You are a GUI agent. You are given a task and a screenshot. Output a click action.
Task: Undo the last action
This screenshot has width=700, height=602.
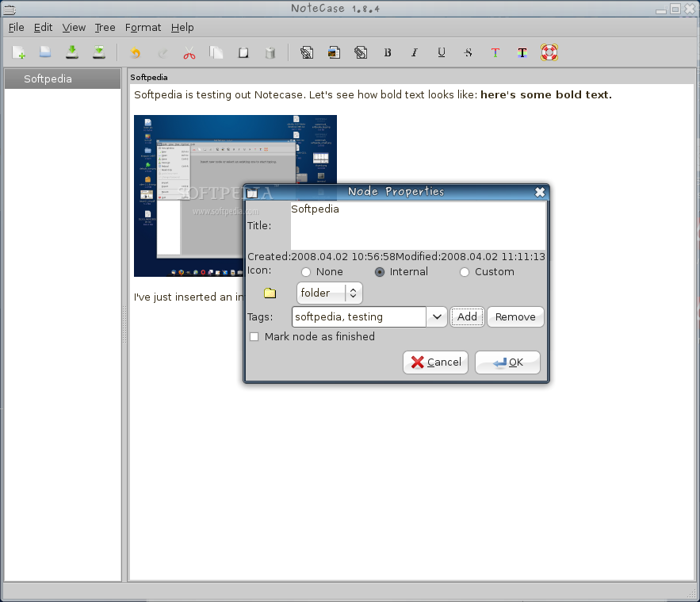click(136, 52)
